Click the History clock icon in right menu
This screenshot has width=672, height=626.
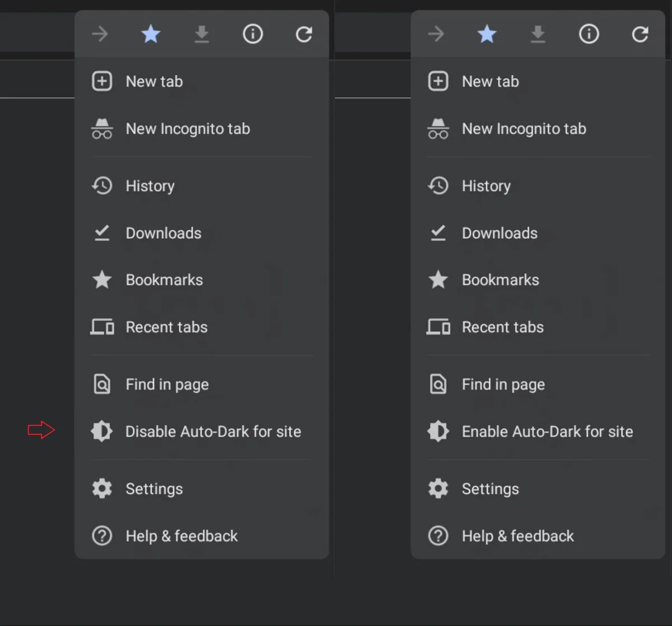438,186
